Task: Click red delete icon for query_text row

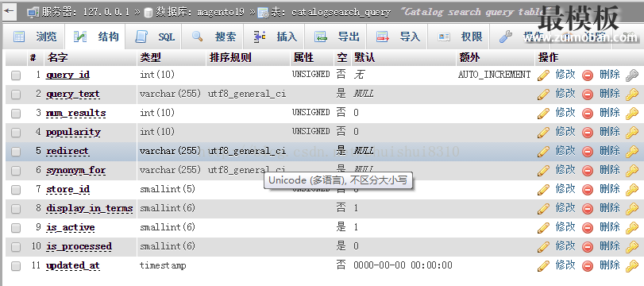Action: coord(588,94)
